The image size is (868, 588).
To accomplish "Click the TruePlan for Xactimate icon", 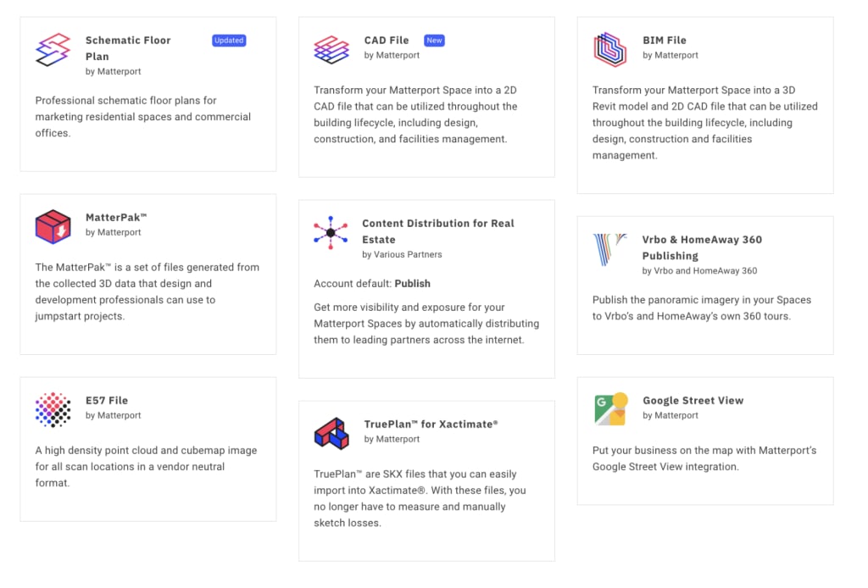I will click(331, 433).
